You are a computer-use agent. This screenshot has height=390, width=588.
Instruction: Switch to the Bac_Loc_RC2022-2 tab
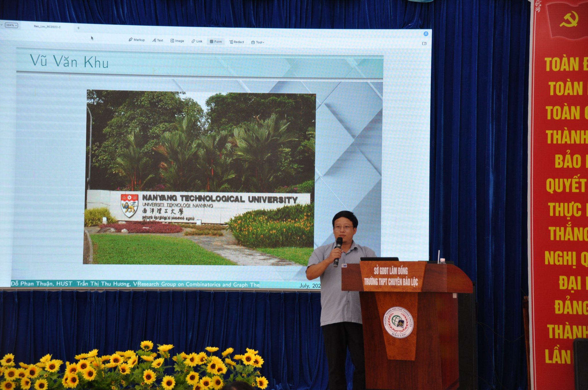pyautogui.click(x=47, y=26)
